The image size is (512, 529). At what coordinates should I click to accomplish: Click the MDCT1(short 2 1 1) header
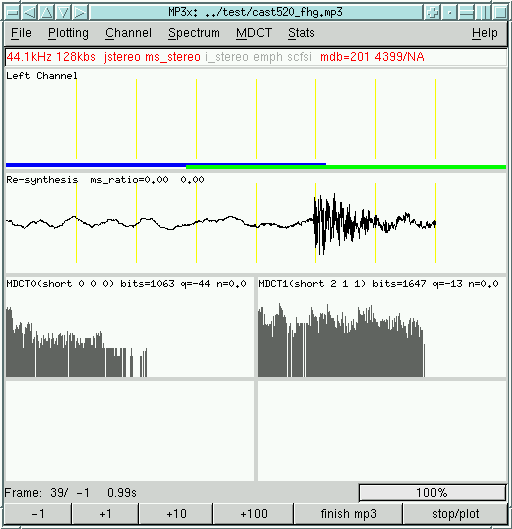click(x=312, y=284)
